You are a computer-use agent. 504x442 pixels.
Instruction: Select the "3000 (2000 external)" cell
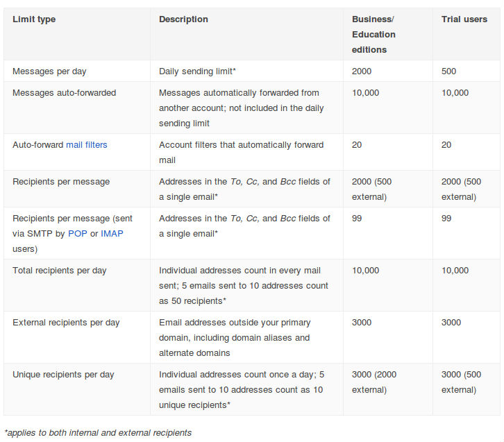pyautogui.click(x=376, y=382)
